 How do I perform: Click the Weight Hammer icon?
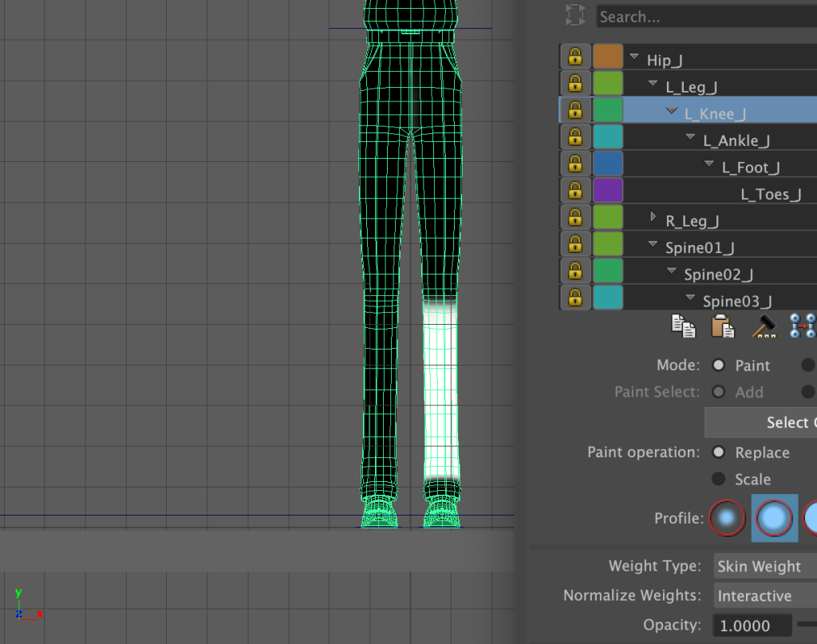pos(764,326)
